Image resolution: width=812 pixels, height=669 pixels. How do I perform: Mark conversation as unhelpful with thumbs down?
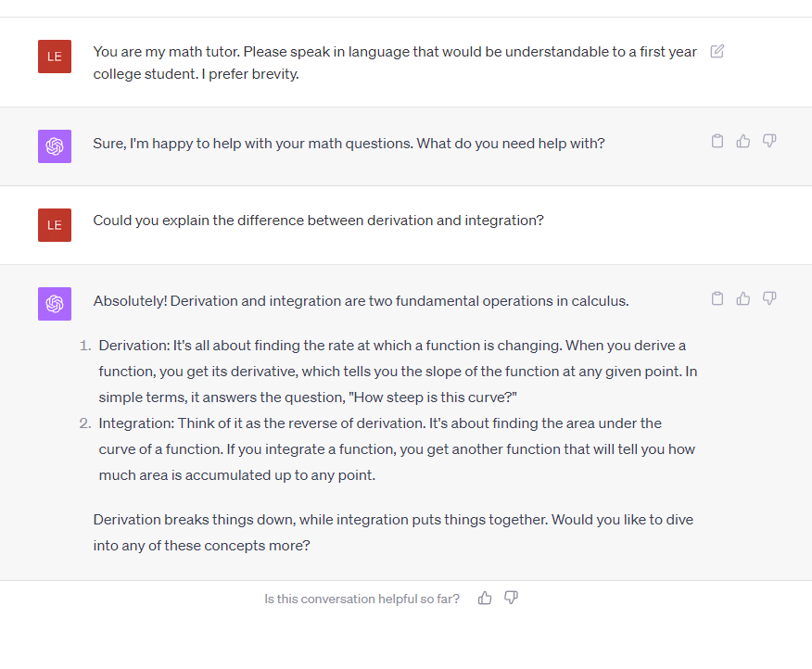[511, 598]
